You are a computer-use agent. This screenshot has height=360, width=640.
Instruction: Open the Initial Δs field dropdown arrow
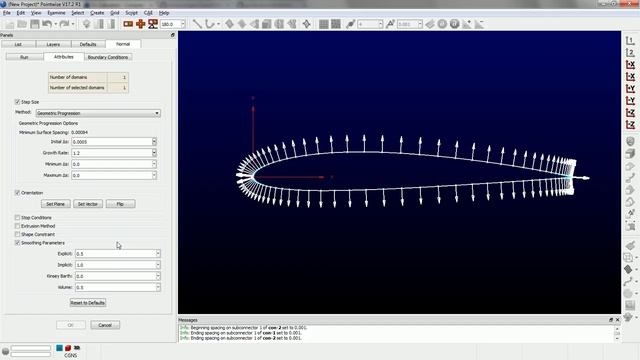(154, 142)
